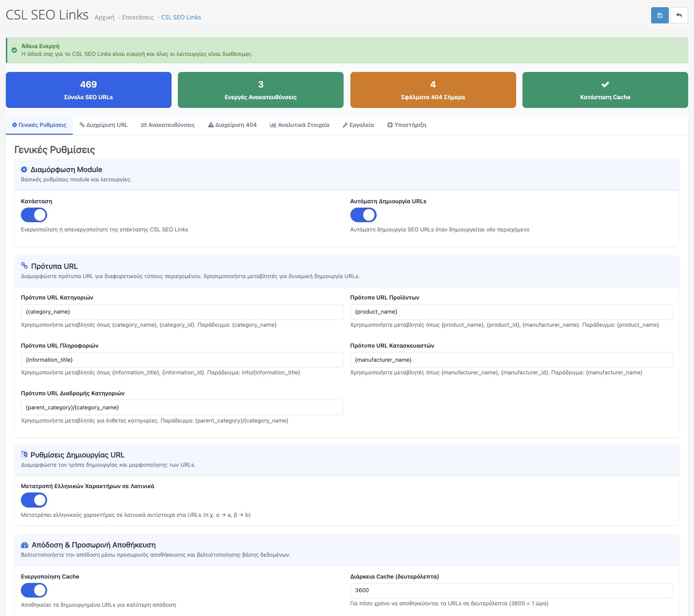
Task: Open the Ανακατευθύνσεις tab
Action: pos(168,125)
